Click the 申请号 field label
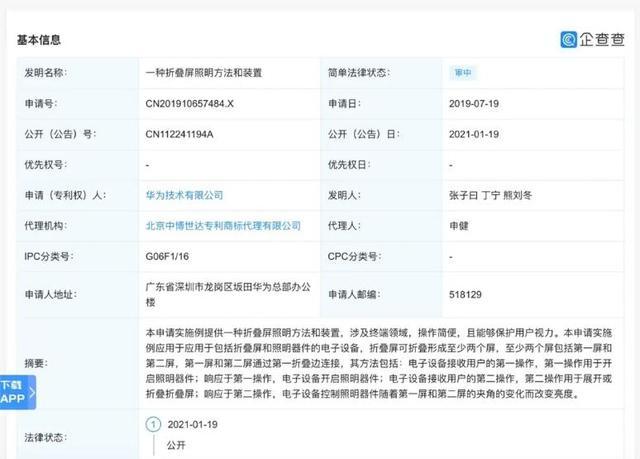640x459 pixels. (x=41, y=104)
